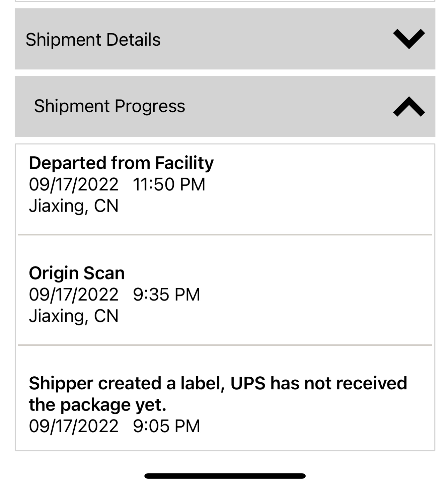The width and height of the screenshot is (448, 487).
Task: Tap the Shipment Details header label
Action: tap(93, 39)
